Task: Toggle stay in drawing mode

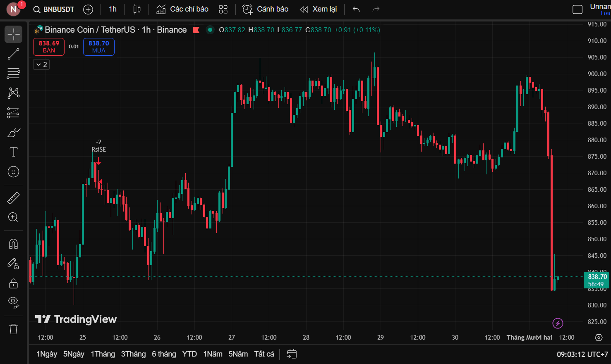Action: pos(13,264)
